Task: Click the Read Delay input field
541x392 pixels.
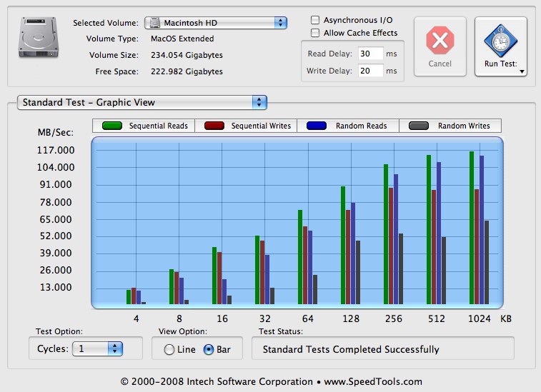Action: point(371,54)
